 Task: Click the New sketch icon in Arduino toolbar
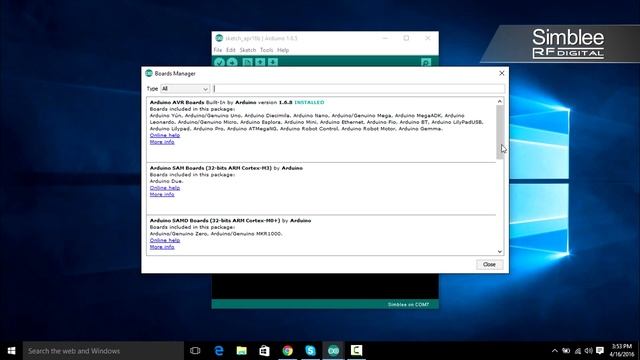pos(247,62)
